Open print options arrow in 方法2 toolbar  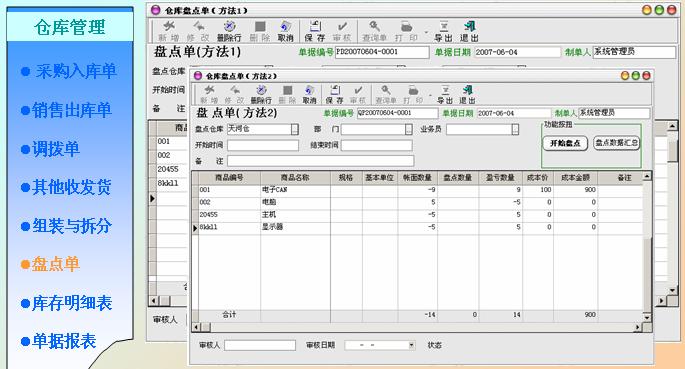430,95
